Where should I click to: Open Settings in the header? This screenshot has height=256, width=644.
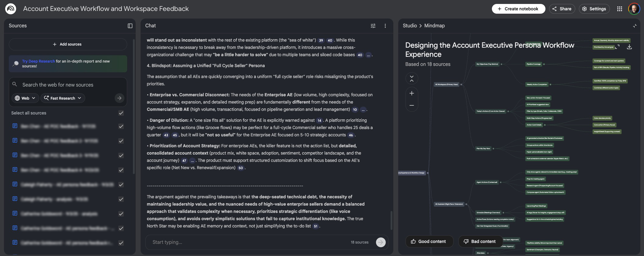click(594, 9)
